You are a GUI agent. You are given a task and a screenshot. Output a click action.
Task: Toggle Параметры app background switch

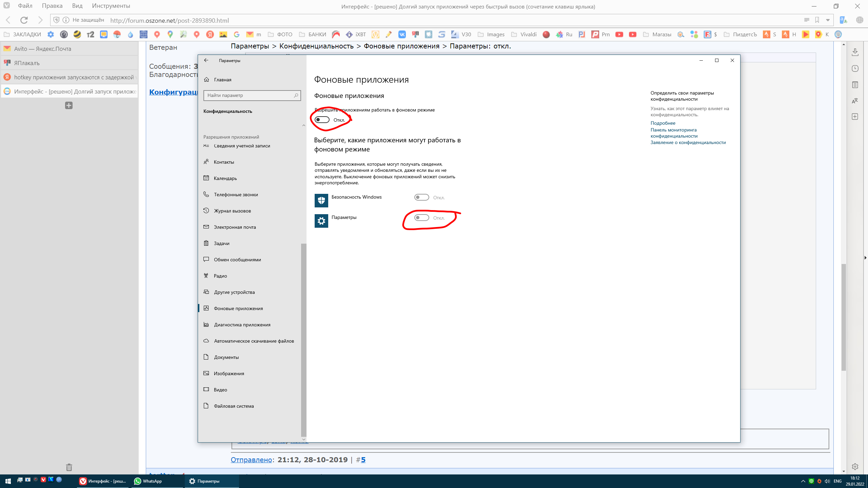tap(421, 218)
